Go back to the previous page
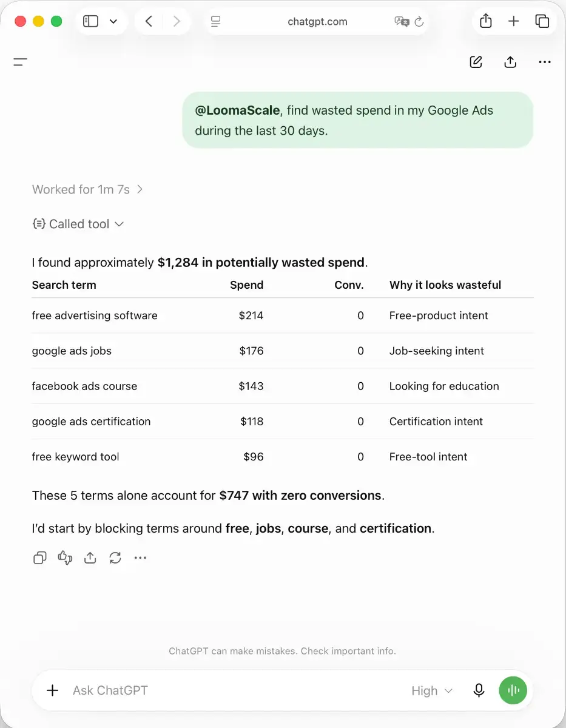 tap(149, 22)
